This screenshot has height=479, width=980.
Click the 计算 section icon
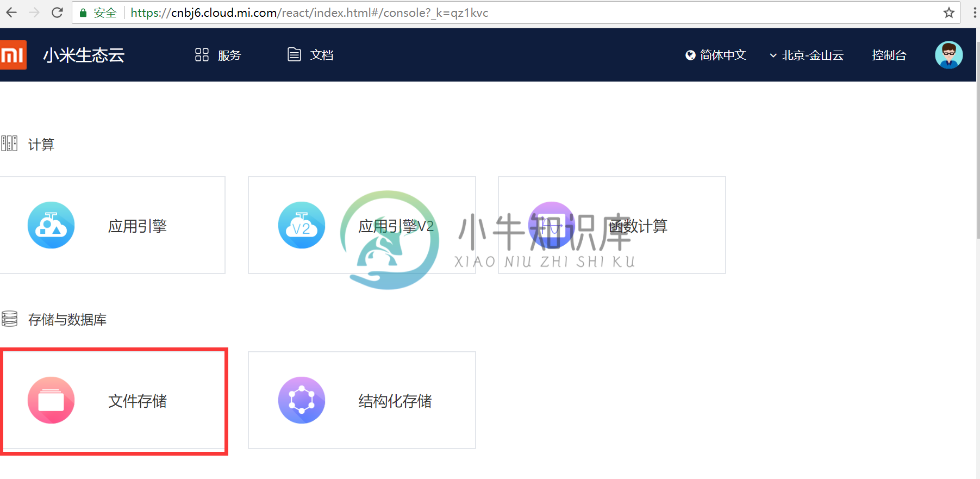pyautogui.click(x=9, y=144)
